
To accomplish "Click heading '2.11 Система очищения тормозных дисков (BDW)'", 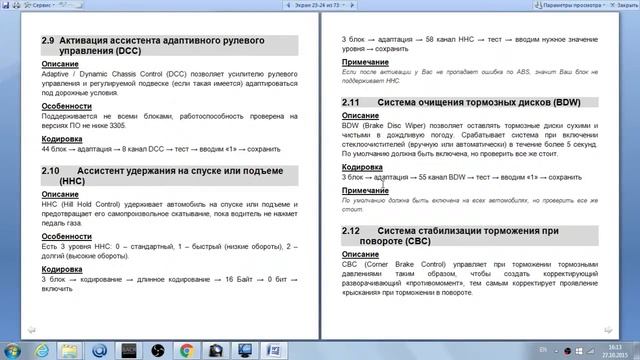I will 470,102.
